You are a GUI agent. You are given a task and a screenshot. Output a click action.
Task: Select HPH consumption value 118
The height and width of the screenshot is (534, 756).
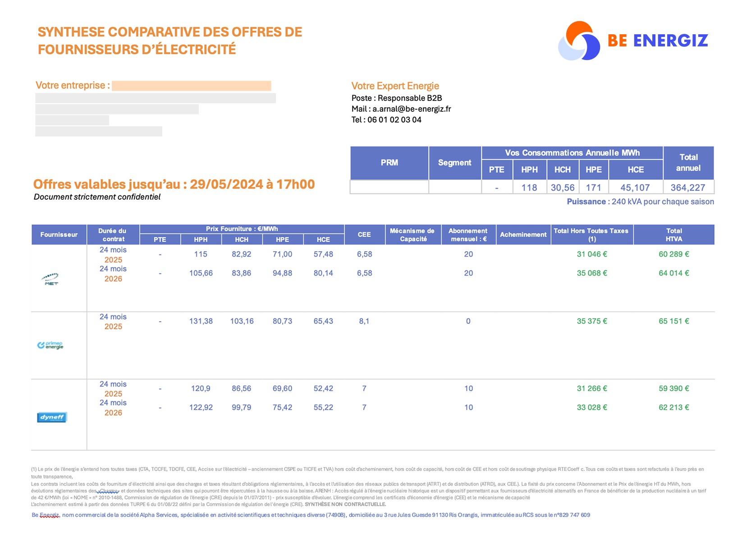click(x=529, y=188)
